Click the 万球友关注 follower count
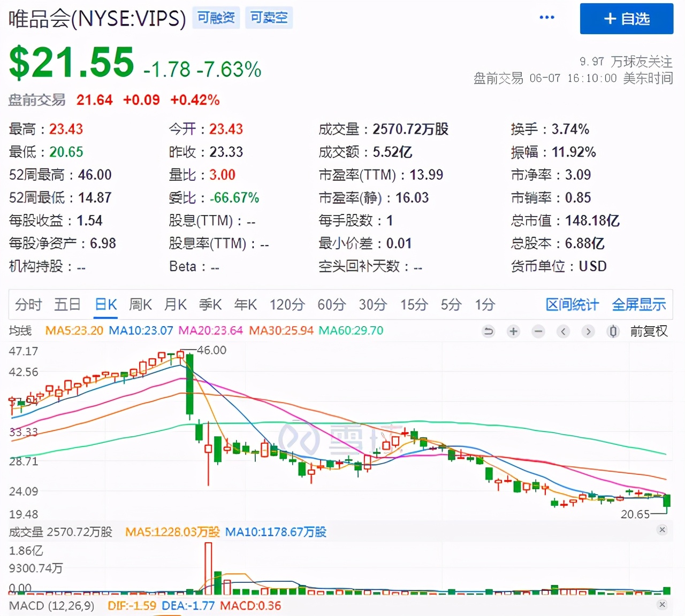This screenshot has width=685, height=616. coord(626,61)
